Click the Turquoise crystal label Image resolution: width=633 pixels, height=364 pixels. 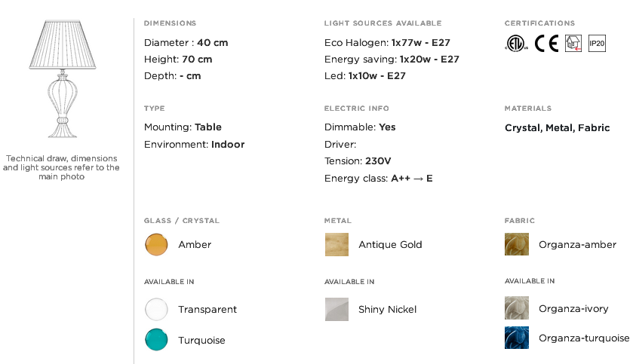tap(201, 340)
